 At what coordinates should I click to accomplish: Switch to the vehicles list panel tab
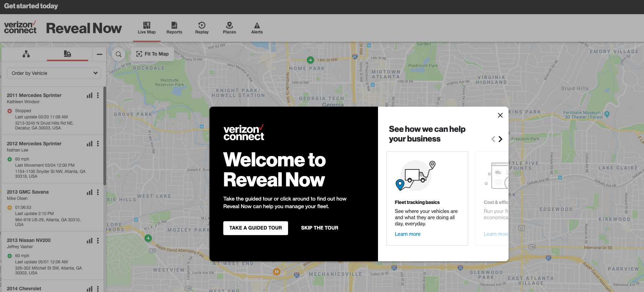[x=68, y=54]
